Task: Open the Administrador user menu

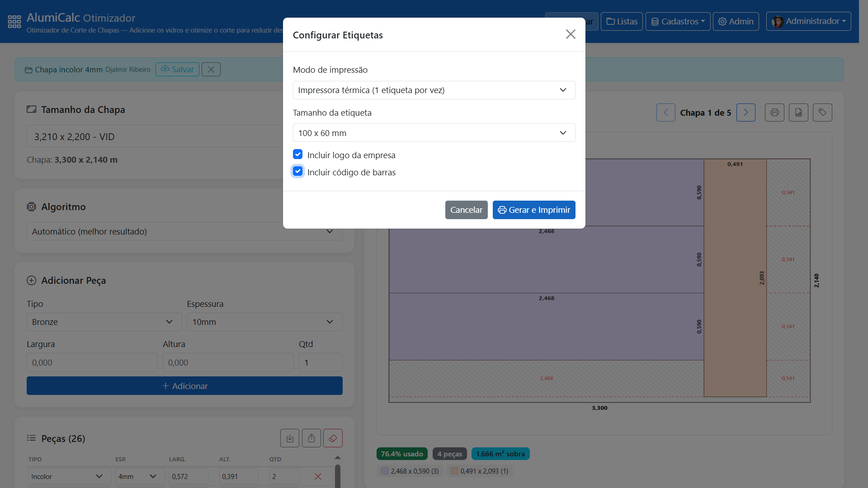Action: click(808, 21)
